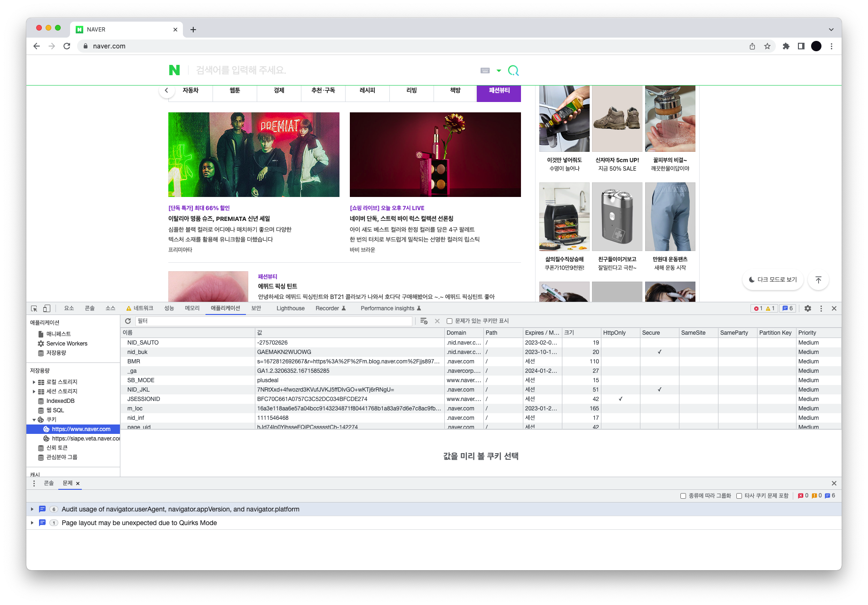Toggle group by kind checkbox in issues
The image size is (868, 605).
pyautogui.click(x=683, y=496)
